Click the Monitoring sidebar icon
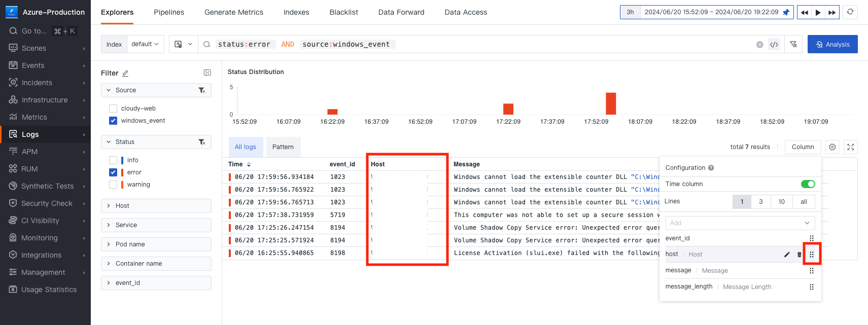868x325 pixels. pyautogui.click(x=13, y=238)
